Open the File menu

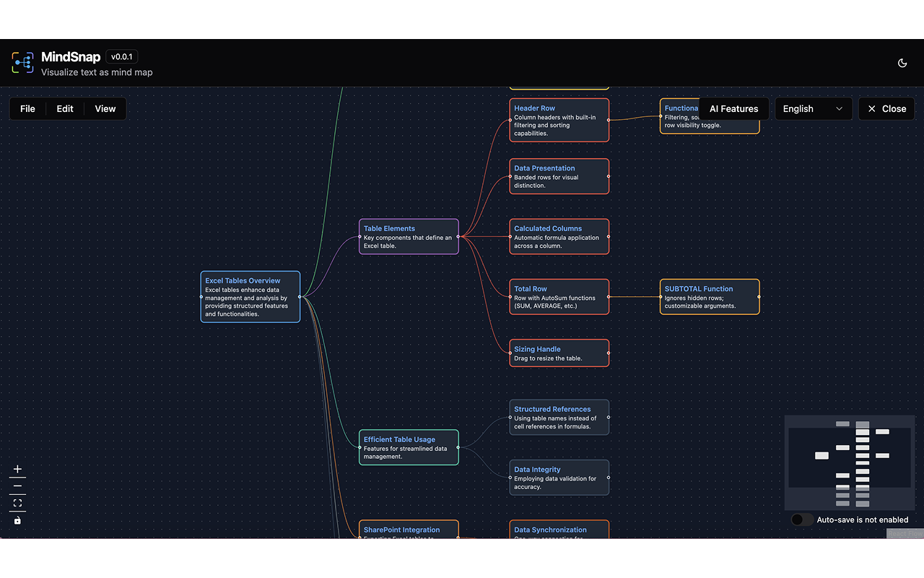click(27, 108)
